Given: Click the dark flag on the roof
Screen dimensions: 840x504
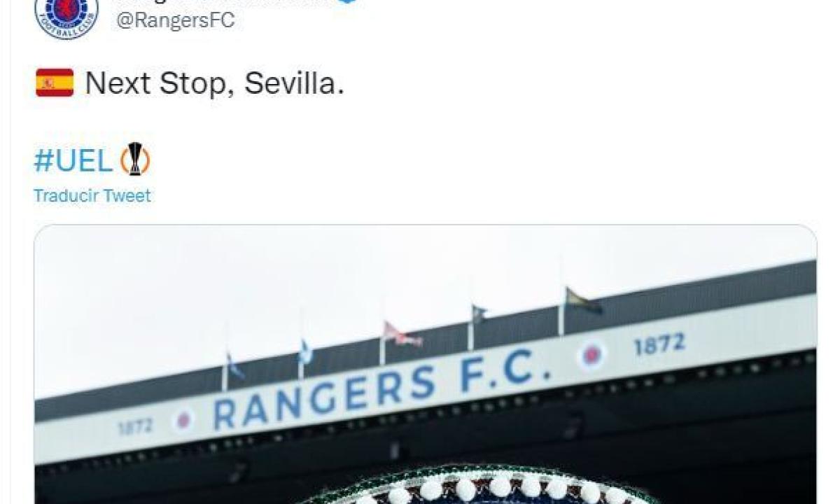Looking at the screenshot, I should [x=479, y=314].
